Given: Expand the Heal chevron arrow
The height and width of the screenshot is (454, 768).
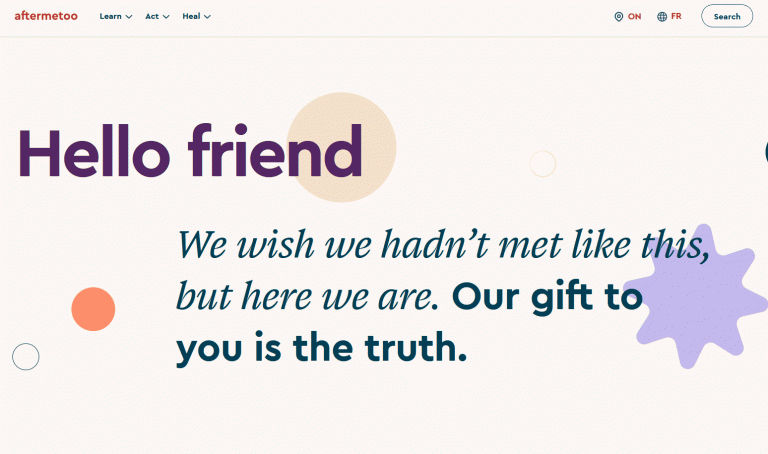Looking at the screenshot, I should (x=207, y=17).
